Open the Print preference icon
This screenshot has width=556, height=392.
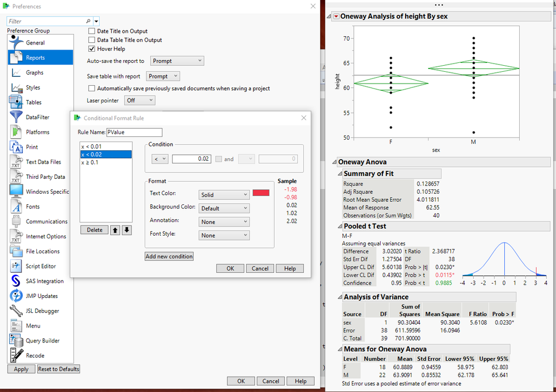[x=16, y=147]
